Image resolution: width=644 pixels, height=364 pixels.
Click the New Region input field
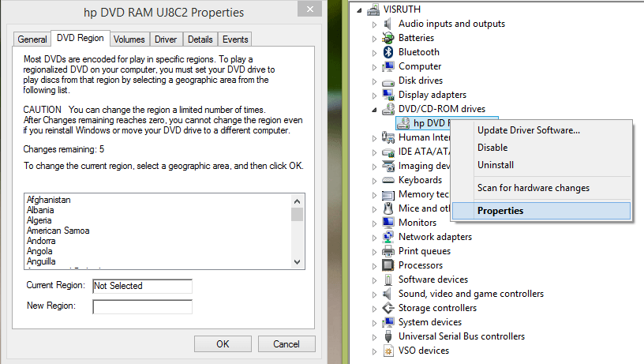coord(143,306)
